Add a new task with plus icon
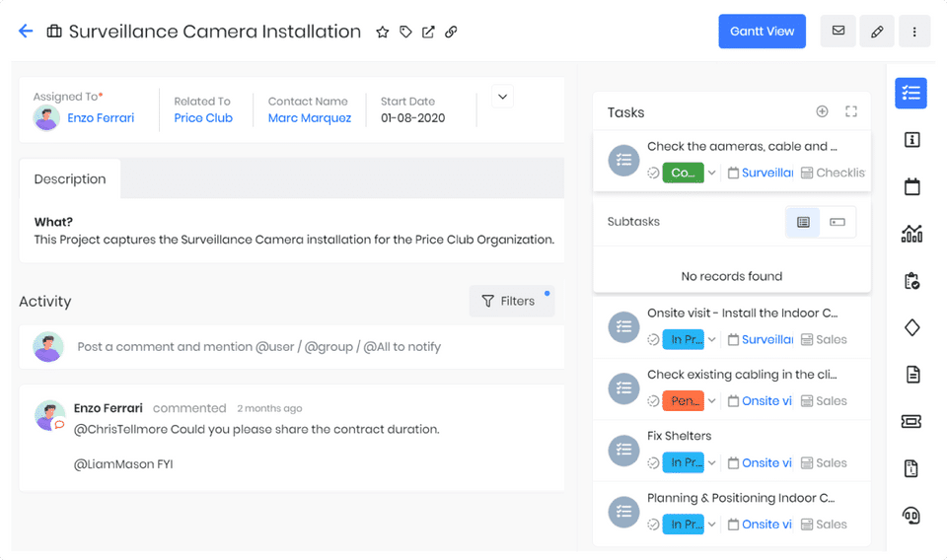 [822, 112]
